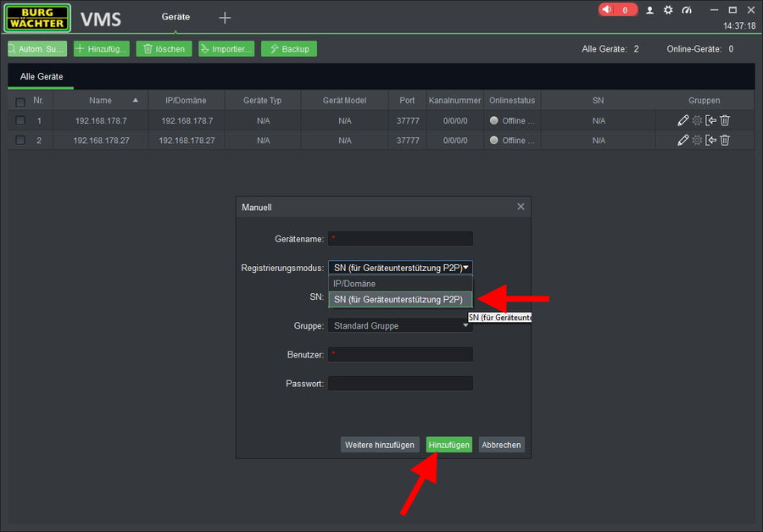Open the Gruppe dropdown
This screenshot has width=763, height=532.
pos(400,325)
